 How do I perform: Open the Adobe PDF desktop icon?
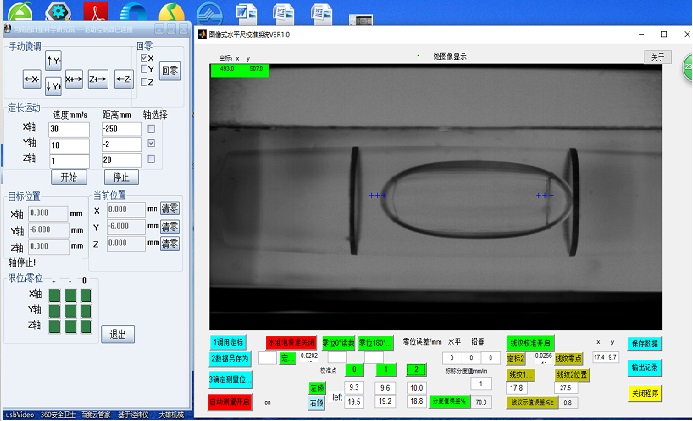click(x=96, y=11)
